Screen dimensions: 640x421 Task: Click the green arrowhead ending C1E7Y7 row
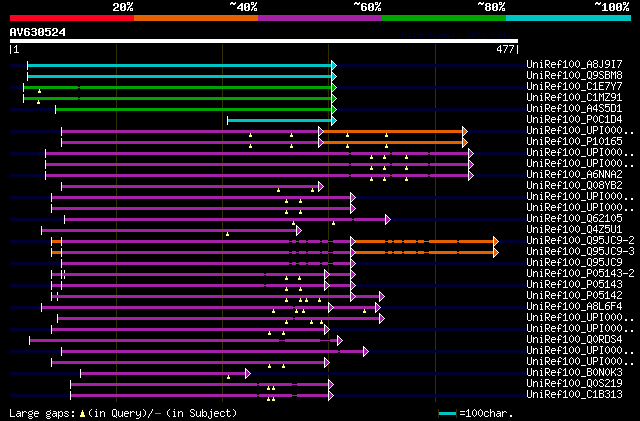pyautogui.click(x=334, y=87)
